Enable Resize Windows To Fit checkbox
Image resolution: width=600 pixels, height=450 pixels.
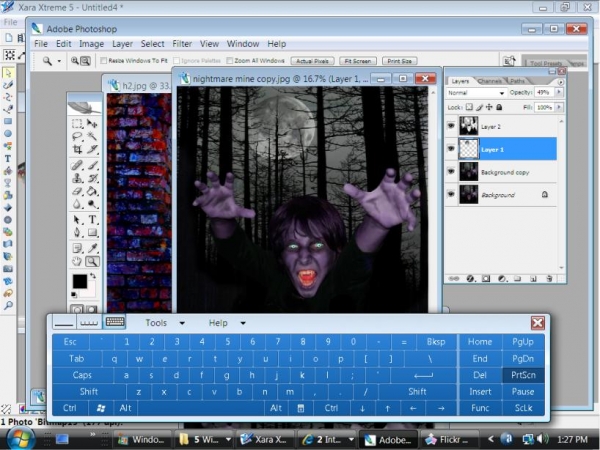[x=103, y=60]
